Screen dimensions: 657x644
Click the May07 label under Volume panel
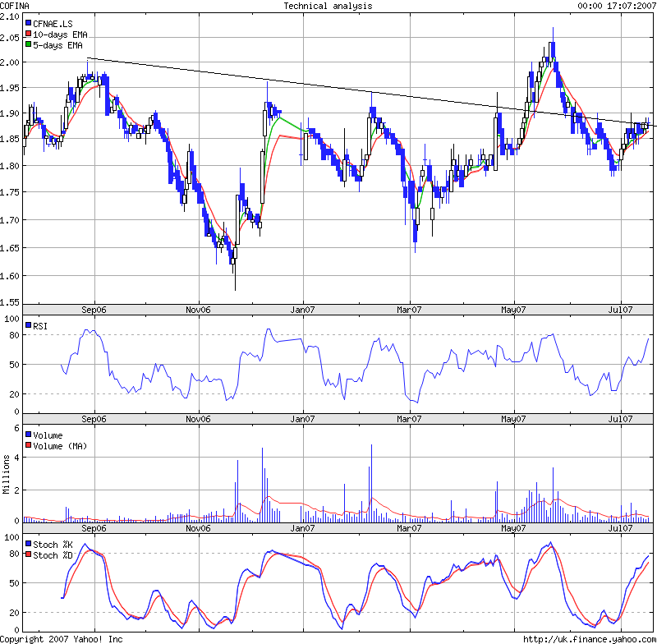513,528
